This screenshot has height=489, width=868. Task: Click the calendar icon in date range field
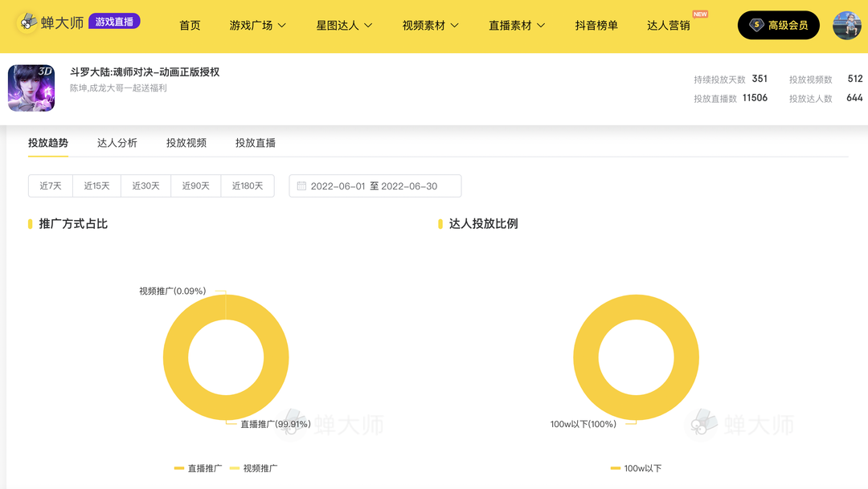point(301,185)
